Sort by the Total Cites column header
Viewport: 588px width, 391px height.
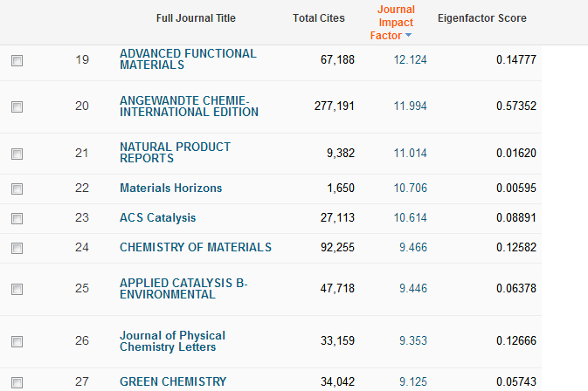[318, 18]
